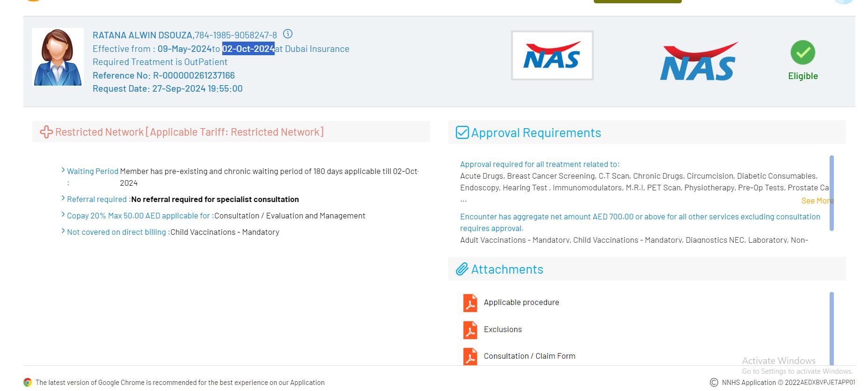Click the Attachments paperclip icon
Image resolution: width=868 pixels, height=391 pixels.
(x=462, y=269)
